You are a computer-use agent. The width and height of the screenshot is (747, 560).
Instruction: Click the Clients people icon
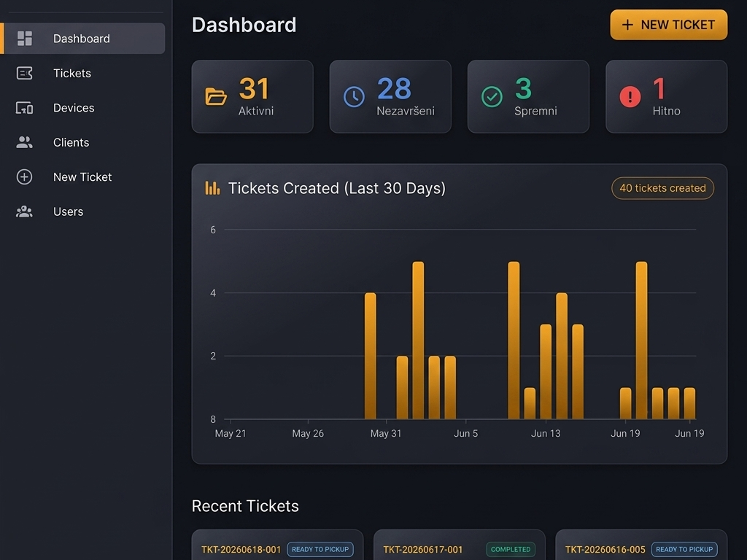coord(24,142)
